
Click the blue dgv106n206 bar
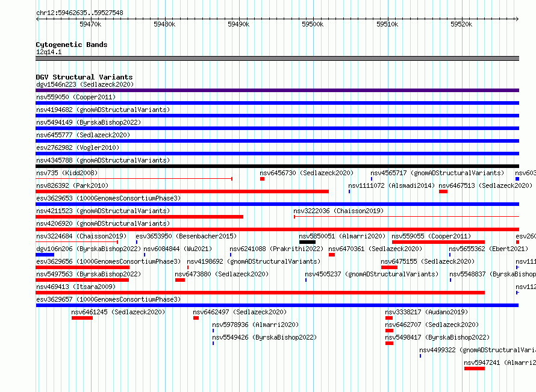coord(45,255)
